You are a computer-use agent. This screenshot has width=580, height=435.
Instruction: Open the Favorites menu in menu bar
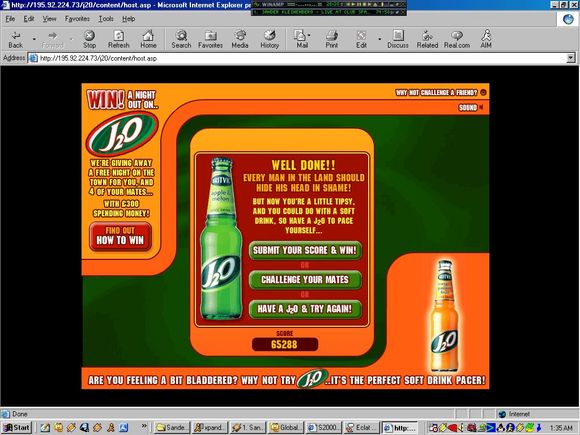point(77,18)
